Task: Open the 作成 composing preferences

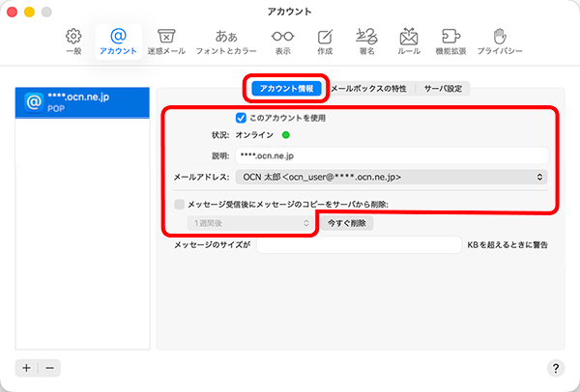Action: (325, 41)
